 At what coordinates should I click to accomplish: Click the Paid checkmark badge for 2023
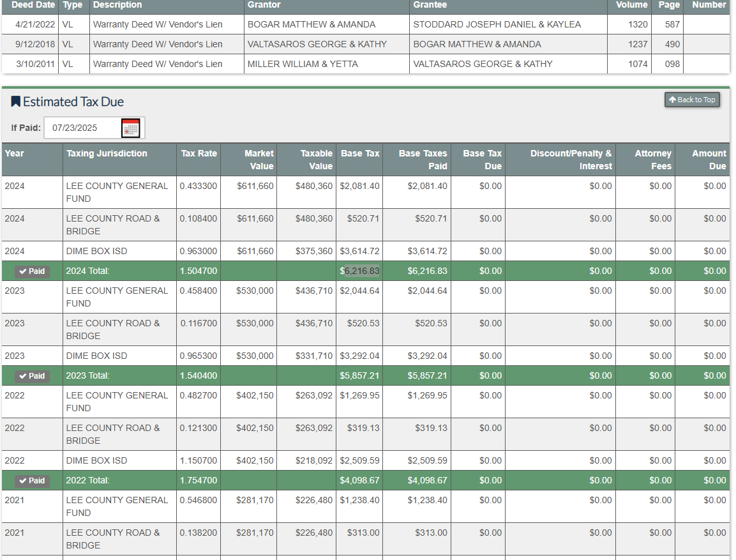32,376
